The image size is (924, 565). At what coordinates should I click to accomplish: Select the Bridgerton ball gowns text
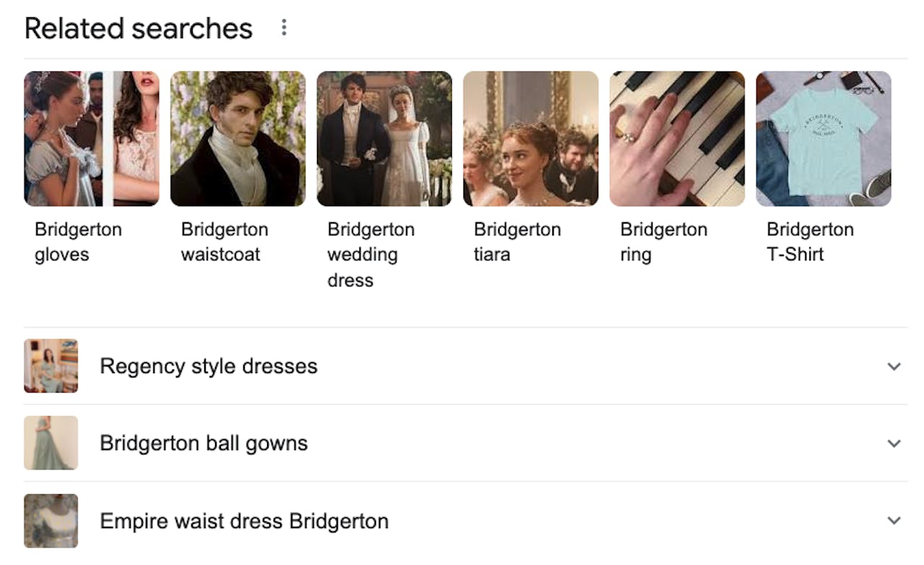(204, 443)
